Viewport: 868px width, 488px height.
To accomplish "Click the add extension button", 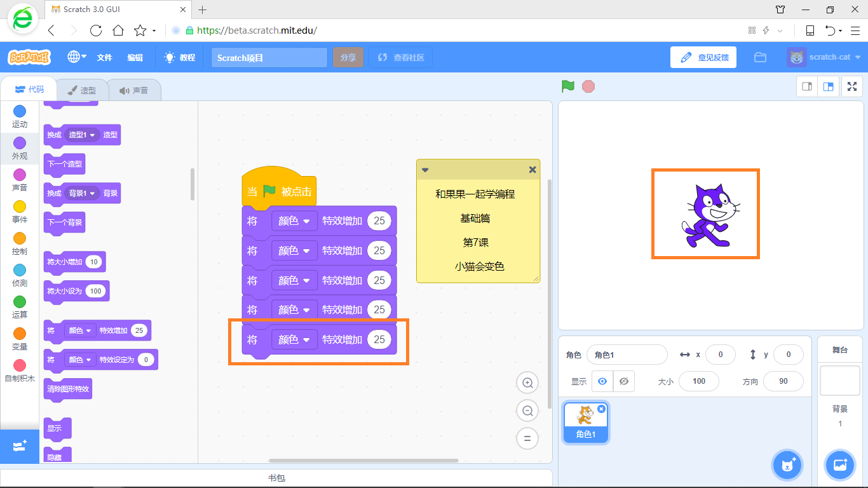I will [x=20, y=446].
